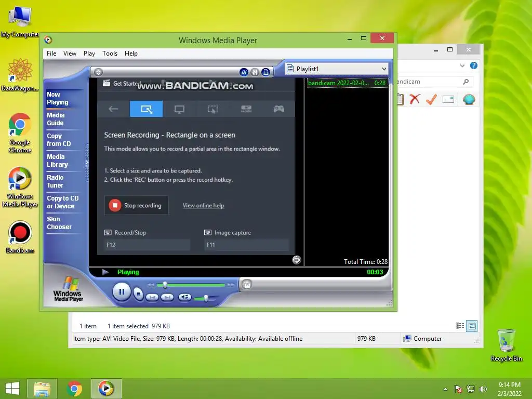The width and height of the screenshot is (532, 399).
Task: Open the File menu
Action: pyautogui.click(x=51, y=54)
